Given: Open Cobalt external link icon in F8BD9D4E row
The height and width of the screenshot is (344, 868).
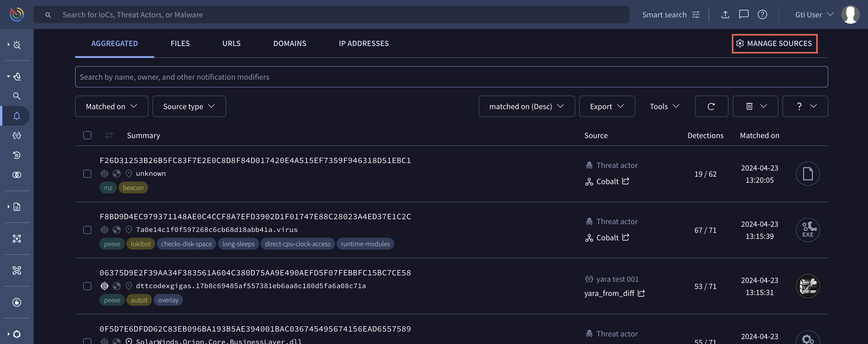Looking at the screenshot, I should click(x=625, y=237).
